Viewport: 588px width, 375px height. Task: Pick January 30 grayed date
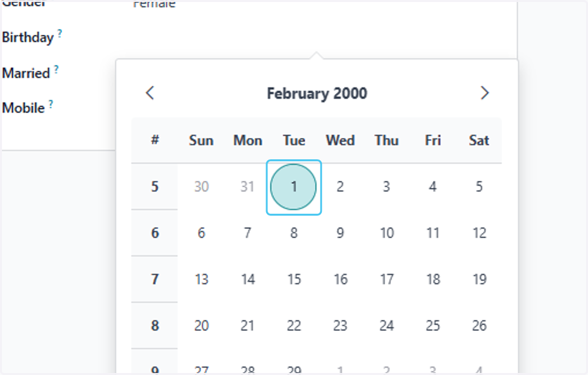[201, 187]
